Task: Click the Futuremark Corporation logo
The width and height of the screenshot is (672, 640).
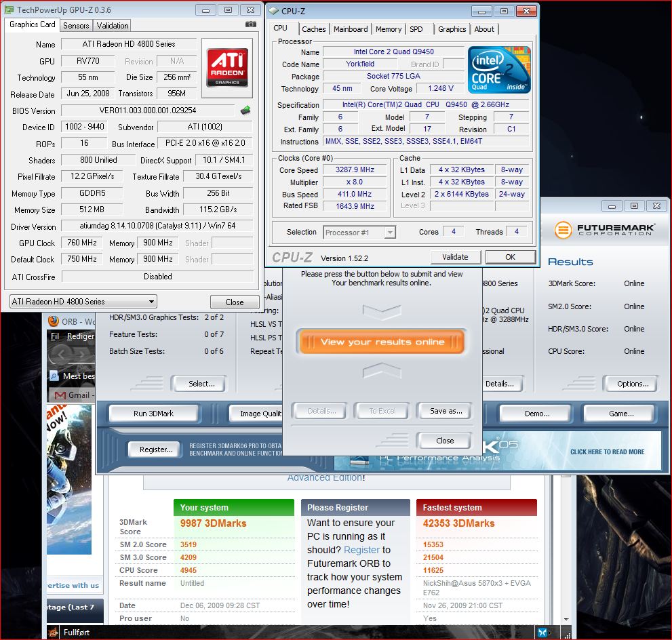Action: 605,230
